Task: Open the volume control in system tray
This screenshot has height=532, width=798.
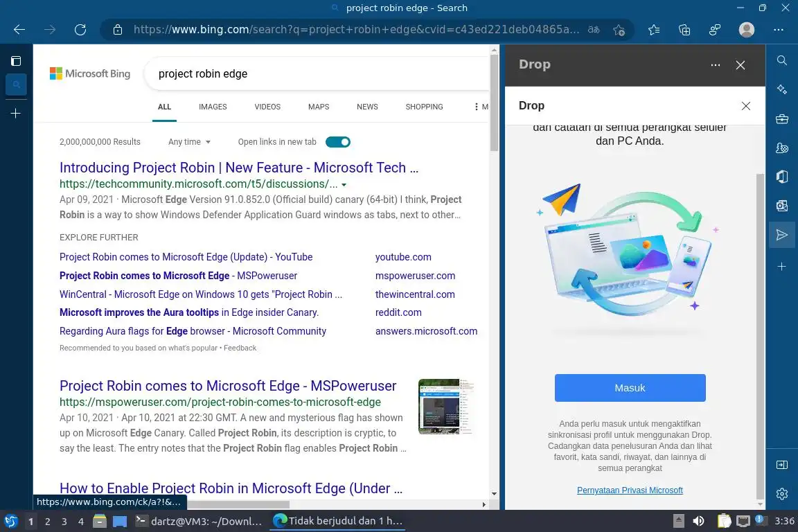Action: (698, 522)
